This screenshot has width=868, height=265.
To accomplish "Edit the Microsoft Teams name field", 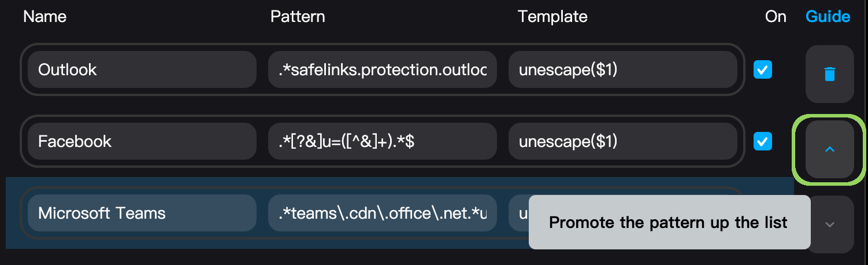I will [x=142, y=213].
